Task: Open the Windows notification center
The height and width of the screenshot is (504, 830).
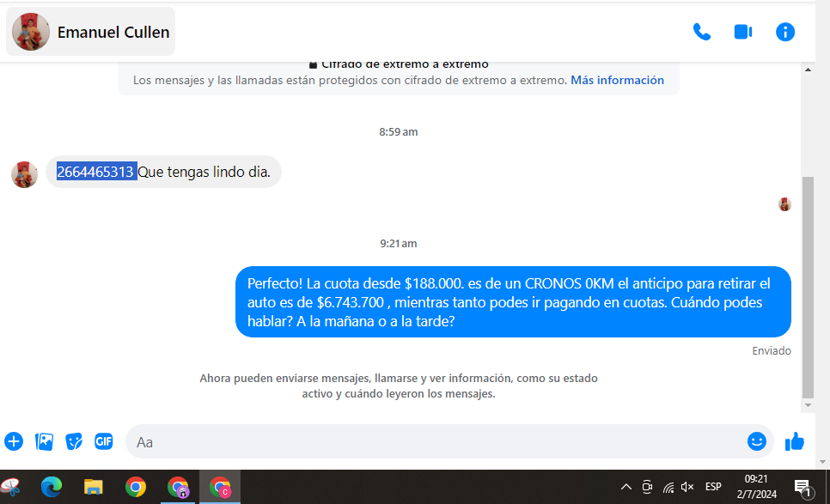Action: tap(803, 488)
